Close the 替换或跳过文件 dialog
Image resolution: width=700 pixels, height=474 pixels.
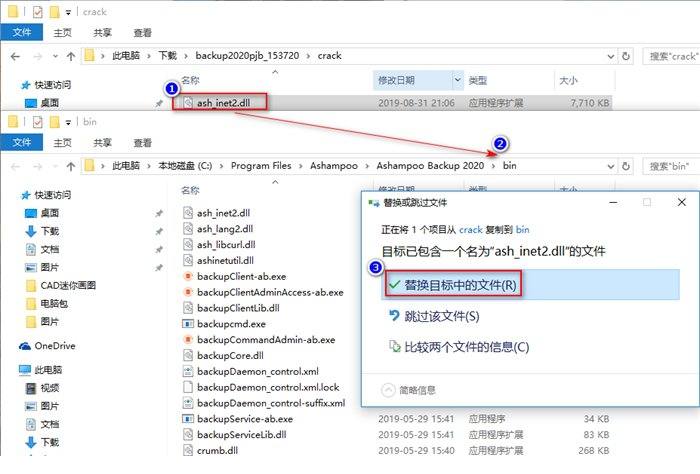681,202
